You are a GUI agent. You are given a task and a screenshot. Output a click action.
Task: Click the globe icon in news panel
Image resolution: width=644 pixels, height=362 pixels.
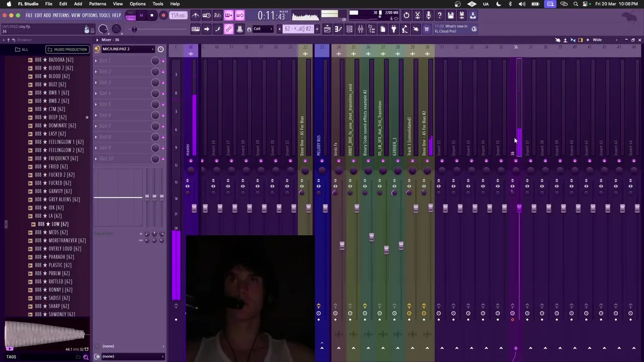[x=474, y=29]
